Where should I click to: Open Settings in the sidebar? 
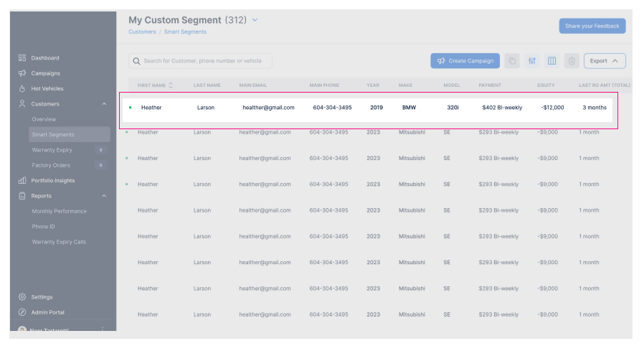click(42, 297)
